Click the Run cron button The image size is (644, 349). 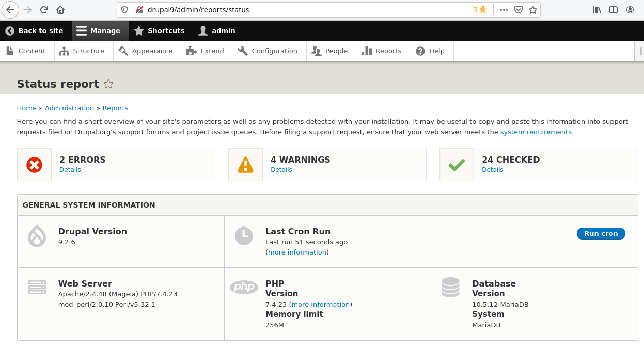pos(601,233)
